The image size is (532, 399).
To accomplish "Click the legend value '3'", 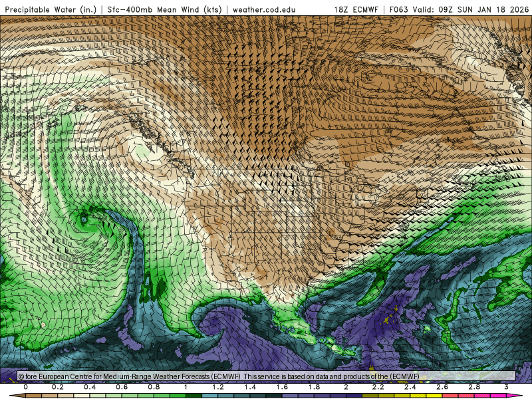I will (x=506, y=387).
